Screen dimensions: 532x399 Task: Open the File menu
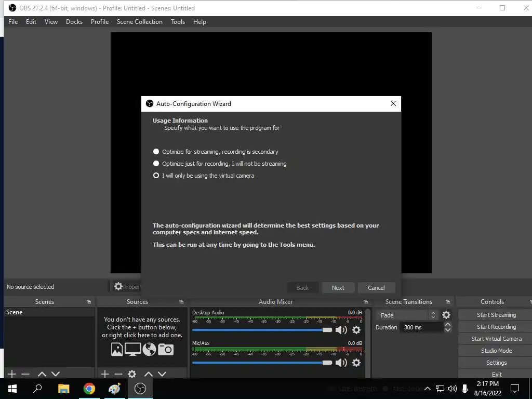pos(13,22)
